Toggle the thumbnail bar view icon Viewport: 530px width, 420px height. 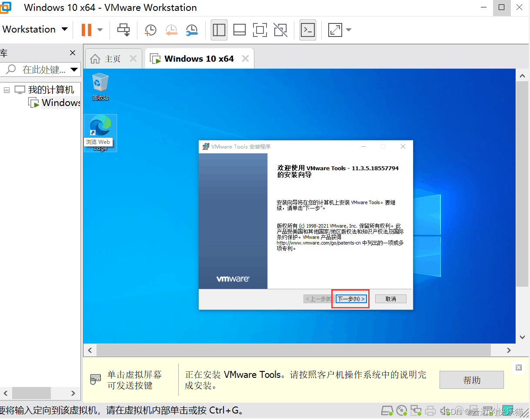tap(240, 30)
